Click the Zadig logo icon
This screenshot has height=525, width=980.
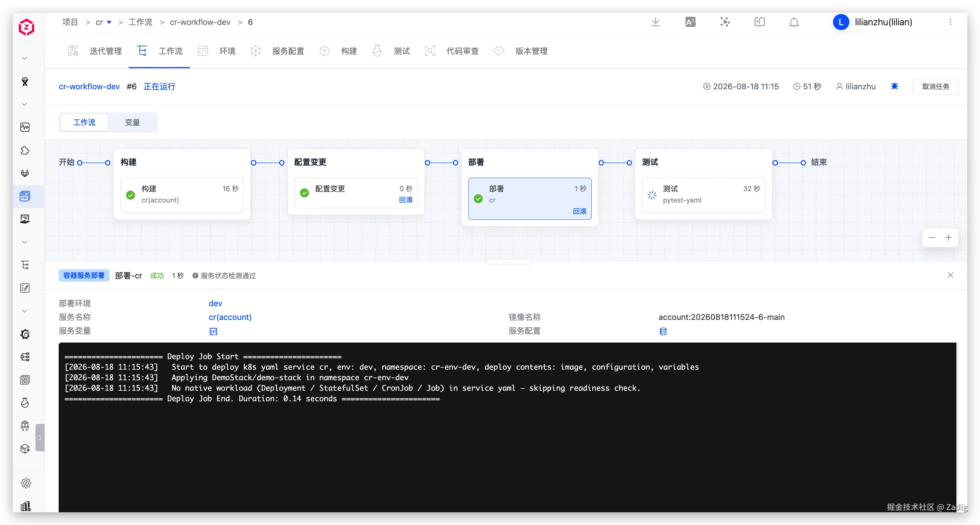click(26, 27)
